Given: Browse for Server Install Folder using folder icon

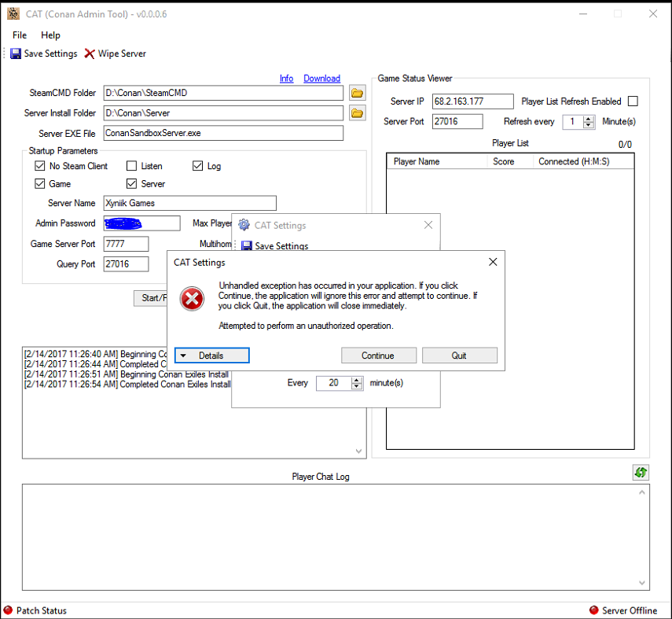Looking at the screenshot, I should (x=357, y=113).
